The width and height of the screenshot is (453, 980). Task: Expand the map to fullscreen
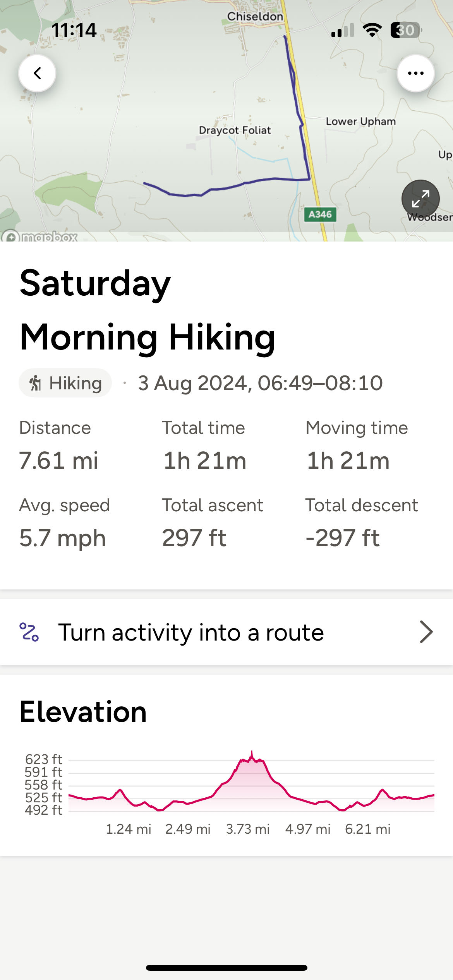(x=420, y=199)
